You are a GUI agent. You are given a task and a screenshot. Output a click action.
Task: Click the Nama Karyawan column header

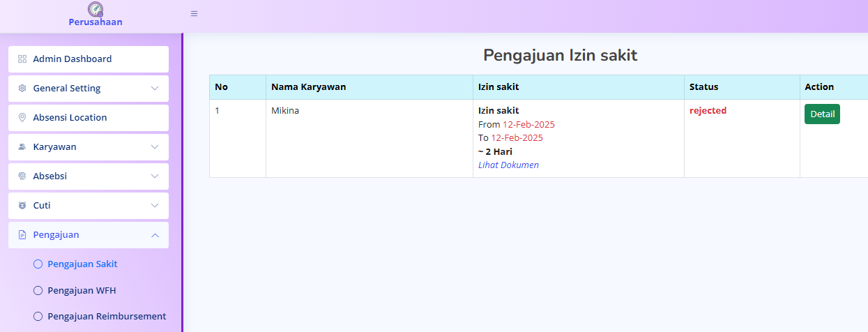308,87
